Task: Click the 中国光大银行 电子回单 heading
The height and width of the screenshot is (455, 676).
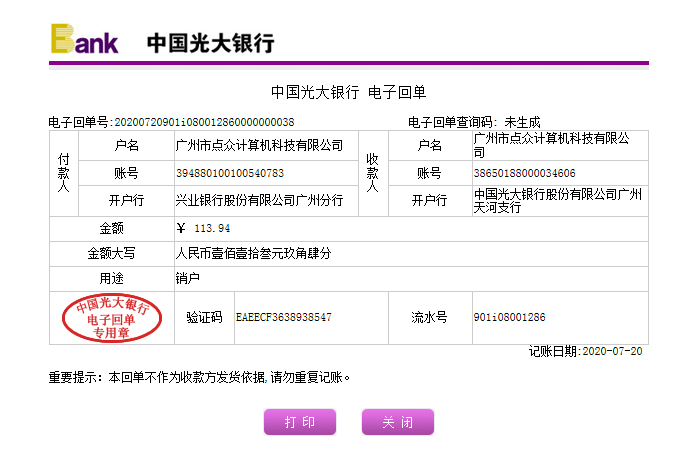Action: coord(348,92)
